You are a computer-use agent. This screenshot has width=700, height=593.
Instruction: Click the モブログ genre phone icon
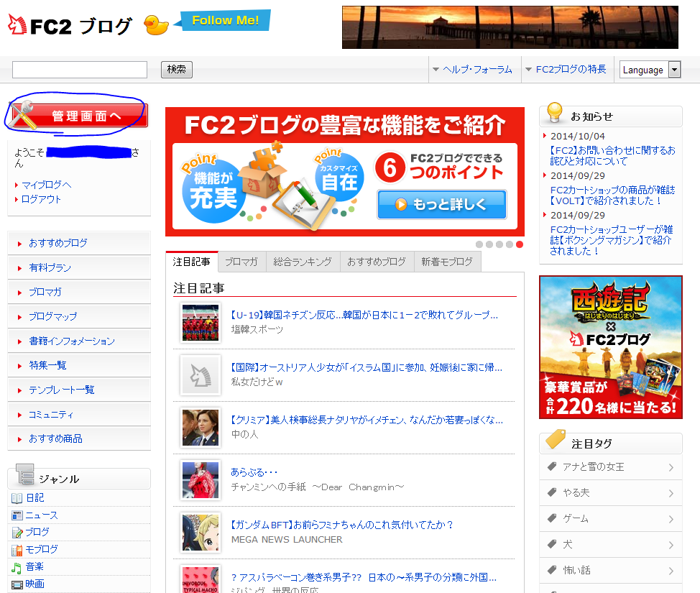(17, 550)
